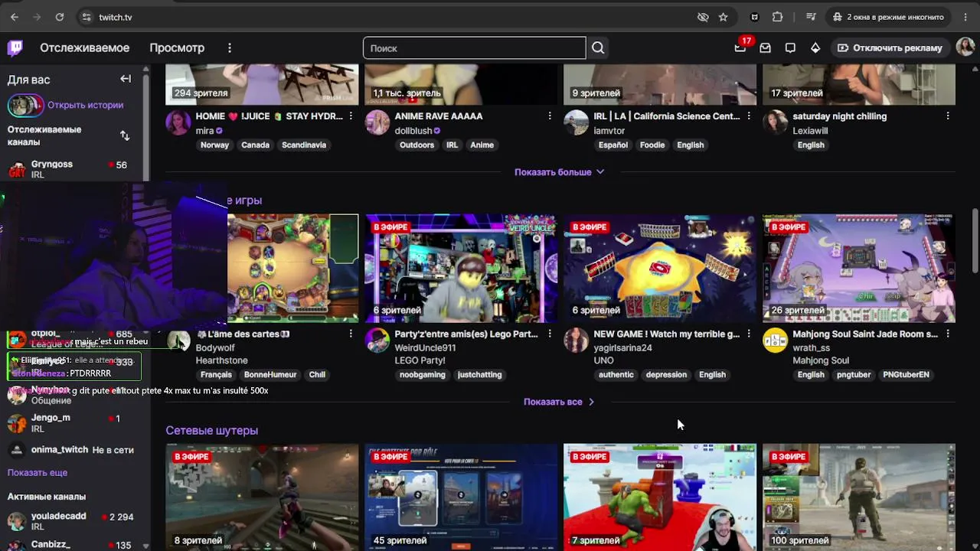Open the site information icon beside twitch.tv
980x551 pixels.
click(x=86, y=17)
